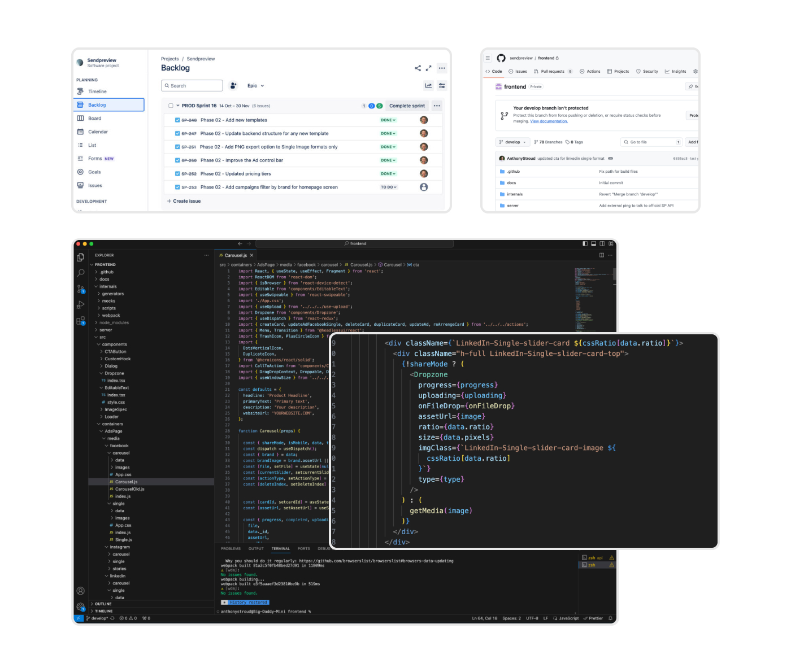Open the View documentation link
The width and height of the screenshot is (791, 672).
click(548, 121)
